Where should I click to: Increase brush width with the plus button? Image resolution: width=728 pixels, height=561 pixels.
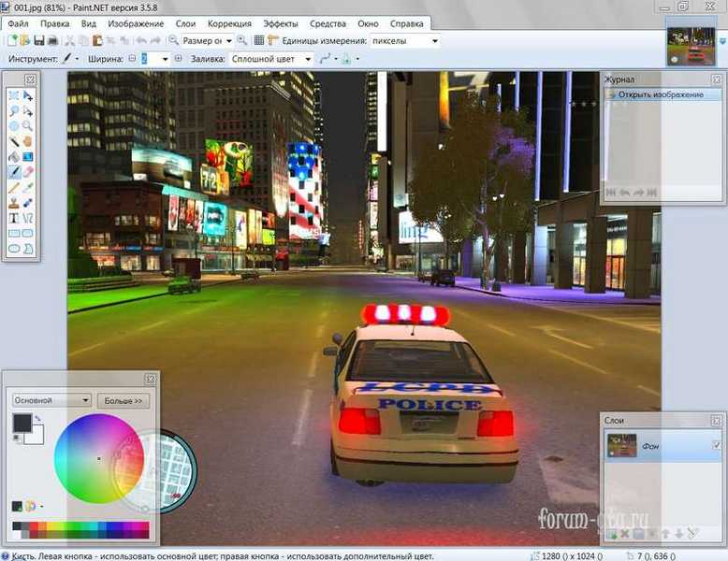[179, 59]
